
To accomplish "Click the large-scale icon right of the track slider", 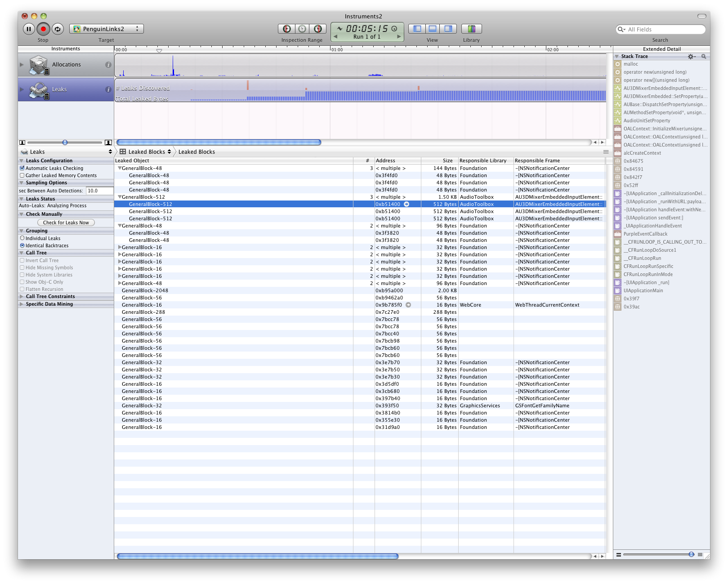I will coord(108,143).
